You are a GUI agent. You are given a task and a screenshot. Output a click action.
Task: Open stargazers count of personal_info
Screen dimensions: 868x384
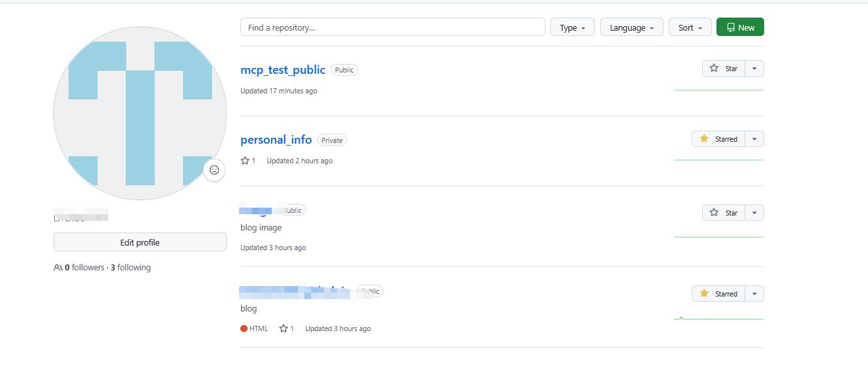click(248, 161)
